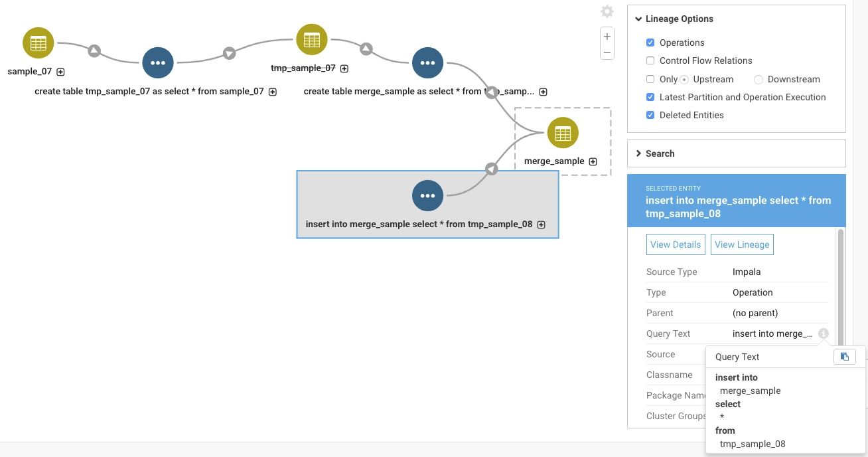Viewport: 868px width, 457px height.
Task: Click the Query Text info icon
Action: (824, 333)
